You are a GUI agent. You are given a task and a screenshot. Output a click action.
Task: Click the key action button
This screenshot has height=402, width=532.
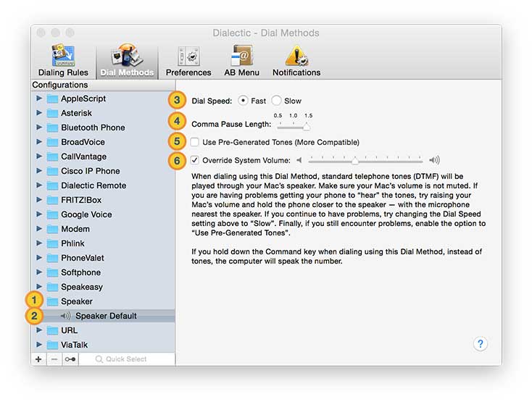70,359
